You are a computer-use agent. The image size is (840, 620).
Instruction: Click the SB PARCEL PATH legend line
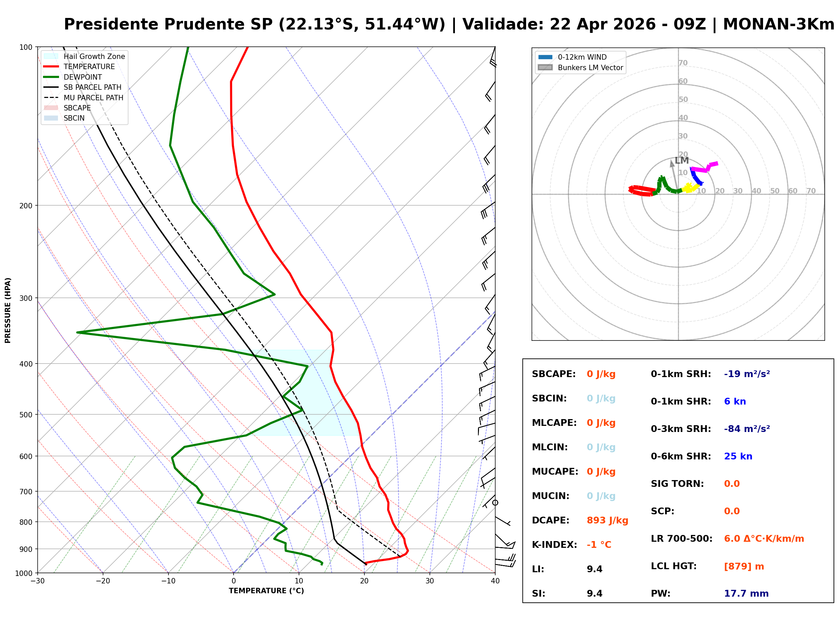pyautogui.click(x=51, y=87)
